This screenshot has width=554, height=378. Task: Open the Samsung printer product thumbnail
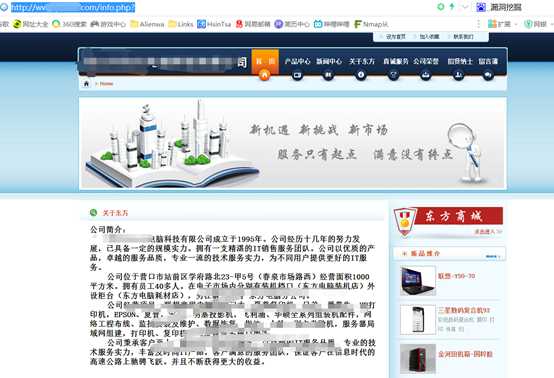(418, 320)
